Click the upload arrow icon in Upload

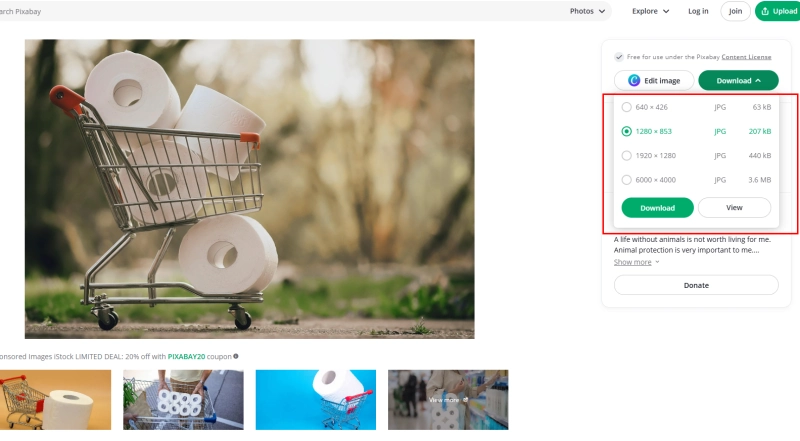coord(765,11)
